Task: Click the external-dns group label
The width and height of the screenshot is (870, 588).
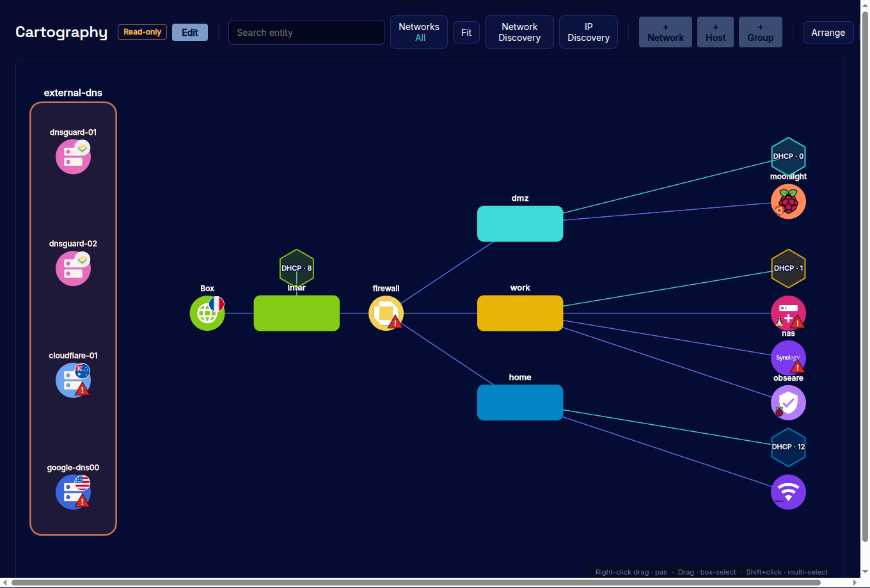Action: (73, 93)
